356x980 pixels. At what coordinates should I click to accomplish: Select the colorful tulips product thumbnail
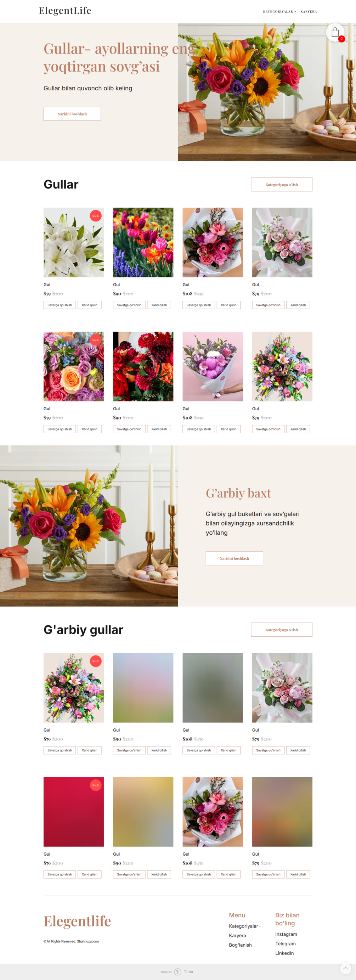point(143,242)
